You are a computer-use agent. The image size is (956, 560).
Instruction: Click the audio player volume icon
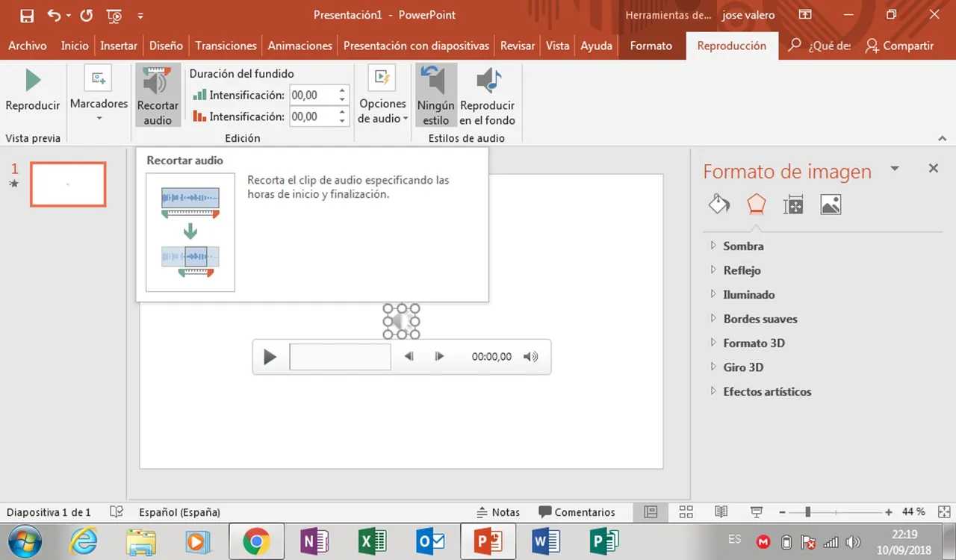click(530, 357)
